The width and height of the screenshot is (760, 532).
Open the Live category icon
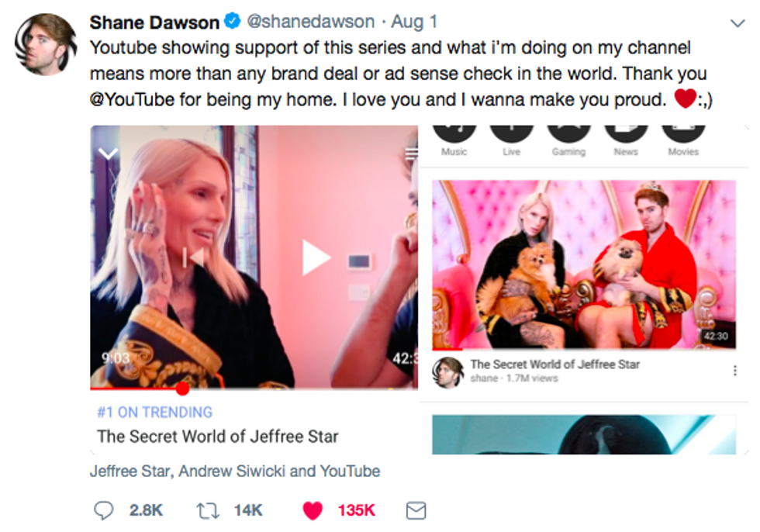tap(511, 141)
